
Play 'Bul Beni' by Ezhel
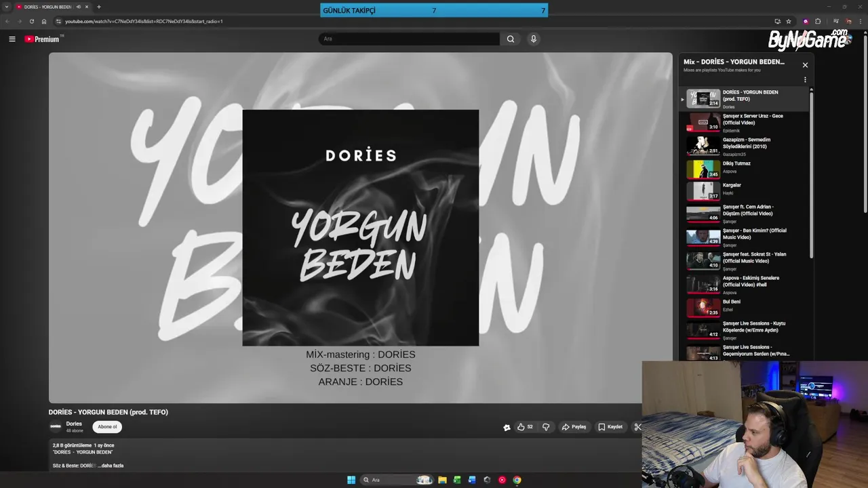click(x=745, y=307)
